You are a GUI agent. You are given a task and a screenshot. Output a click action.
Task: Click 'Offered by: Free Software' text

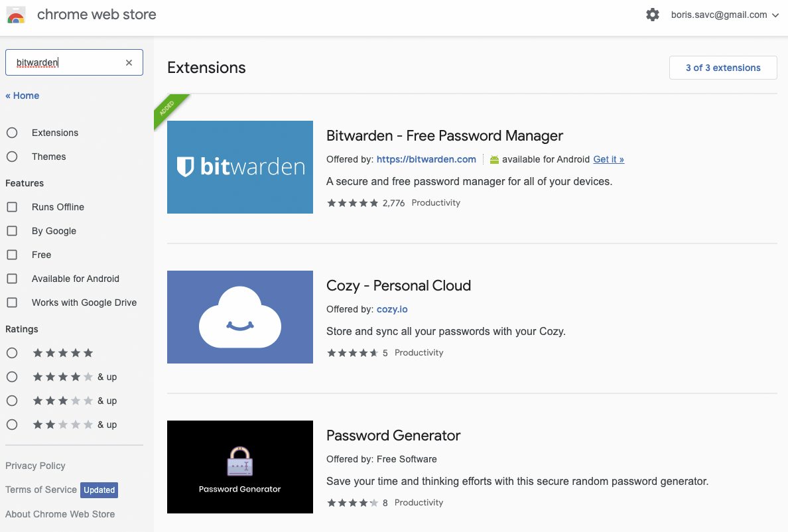(381, 459)
